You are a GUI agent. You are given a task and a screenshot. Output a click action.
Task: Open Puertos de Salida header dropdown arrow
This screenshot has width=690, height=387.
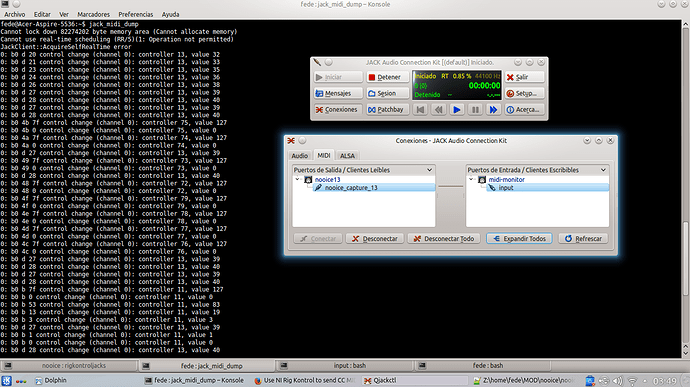click(429, 170)
